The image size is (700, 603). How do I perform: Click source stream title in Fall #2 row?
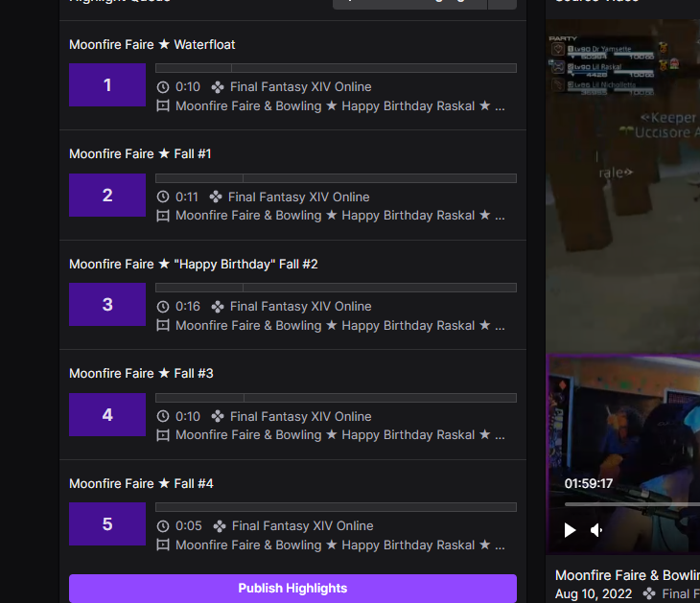[x=340, y=326]
